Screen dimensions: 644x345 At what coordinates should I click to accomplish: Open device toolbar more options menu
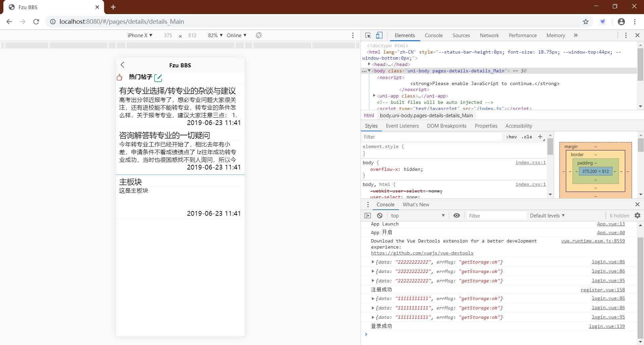353,35
